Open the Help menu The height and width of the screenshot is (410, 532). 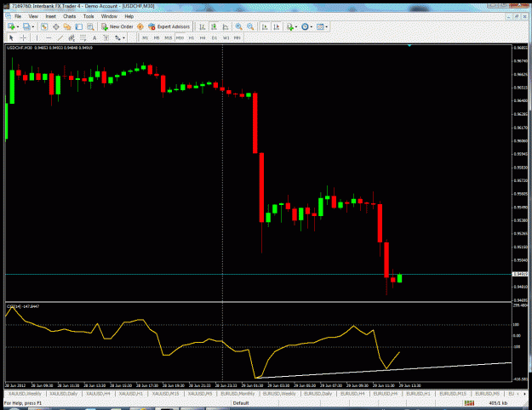pyautogui.click(x=129, y=16)
